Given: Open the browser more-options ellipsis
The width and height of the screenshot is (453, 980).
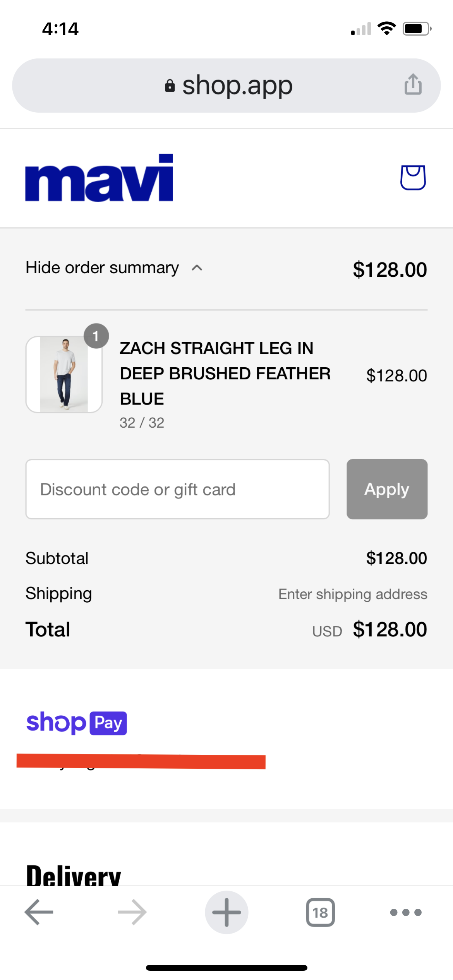Looking at the screenshot, I should pyautogui.click(x=405, y=912).
